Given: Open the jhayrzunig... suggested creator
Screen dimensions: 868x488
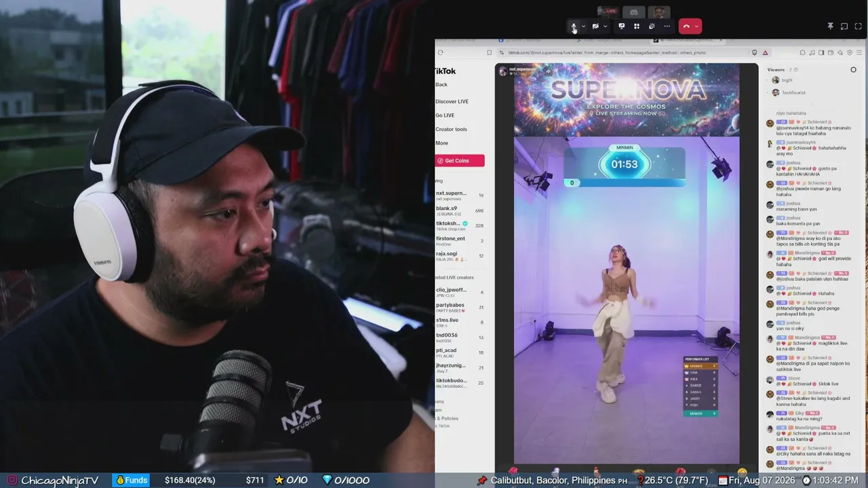Looking at the screenshot, I should [460, 368].
